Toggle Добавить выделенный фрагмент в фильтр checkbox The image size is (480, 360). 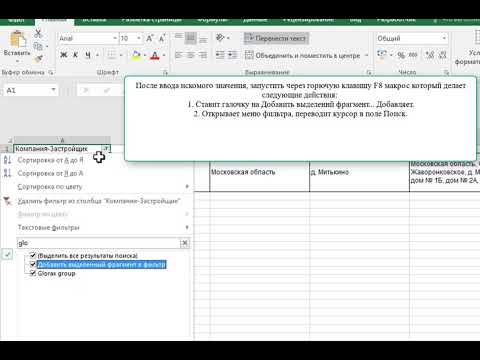pos(33,265)
